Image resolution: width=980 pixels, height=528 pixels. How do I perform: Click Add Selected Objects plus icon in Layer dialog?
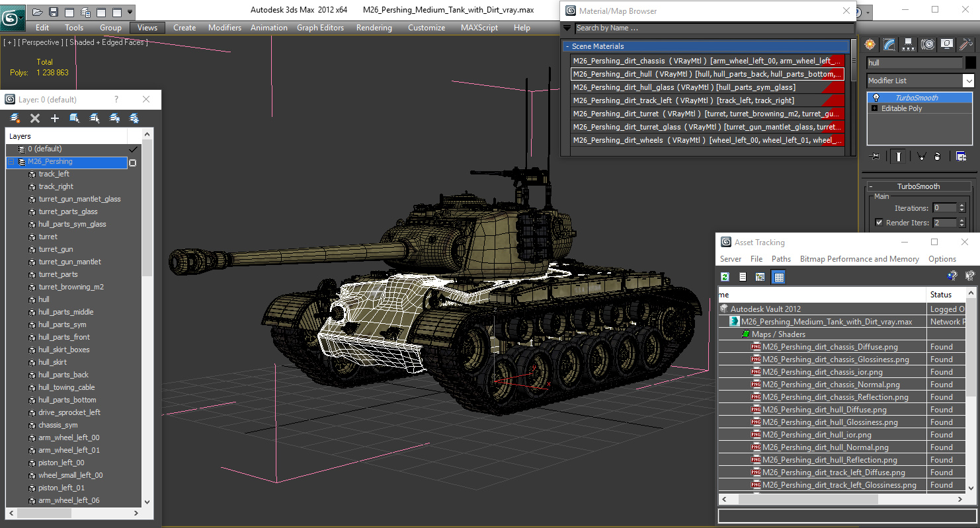(x=55, y=118)
